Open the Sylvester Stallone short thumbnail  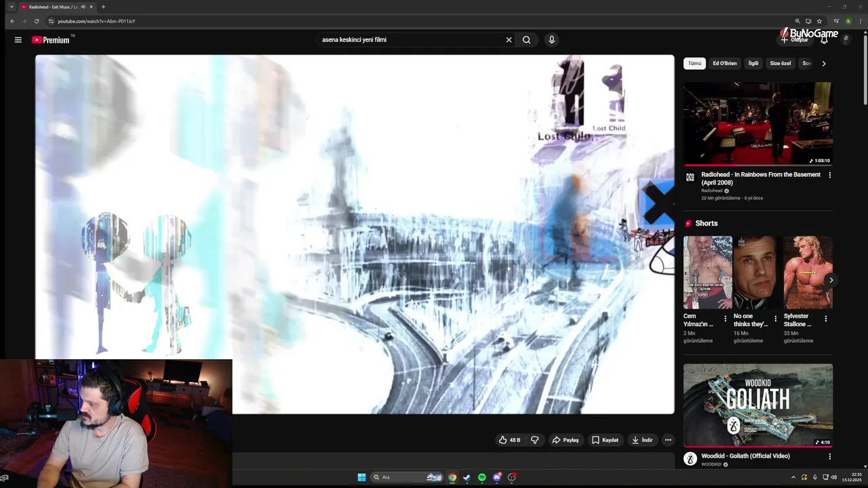tap(808, 272)
